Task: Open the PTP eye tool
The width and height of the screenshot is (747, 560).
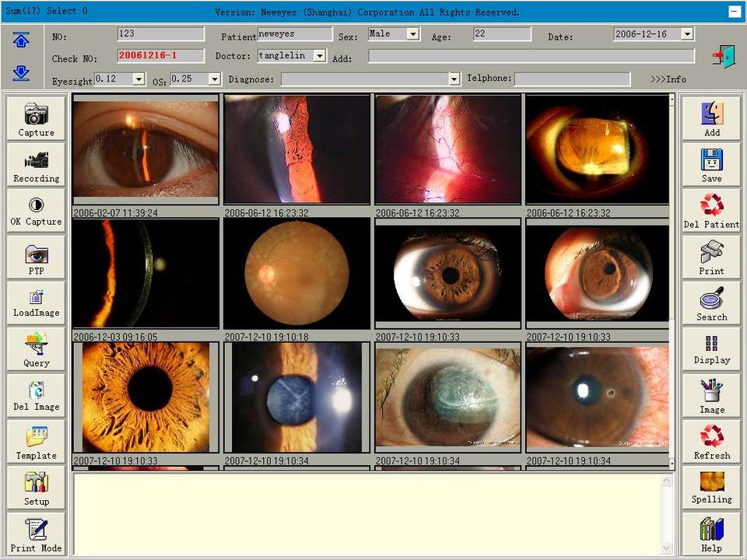Action: [x=37, y=254]
